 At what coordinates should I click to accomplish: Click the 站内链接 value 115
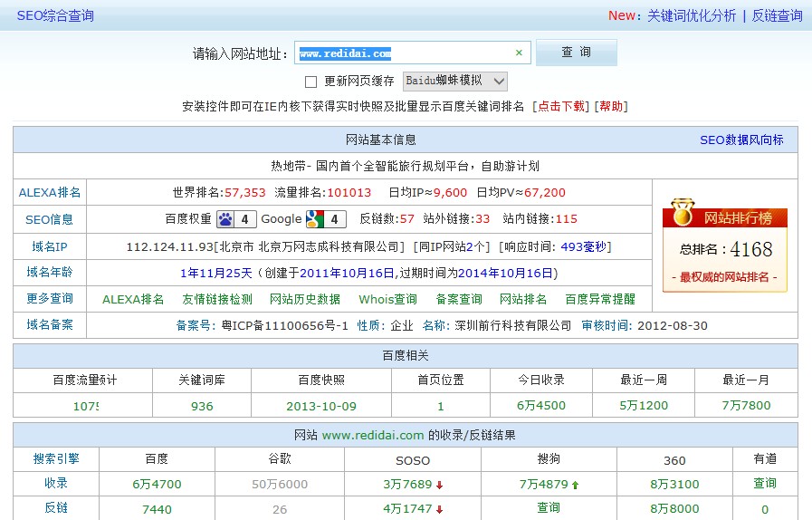pyautogui.click(x=567, y=219)
